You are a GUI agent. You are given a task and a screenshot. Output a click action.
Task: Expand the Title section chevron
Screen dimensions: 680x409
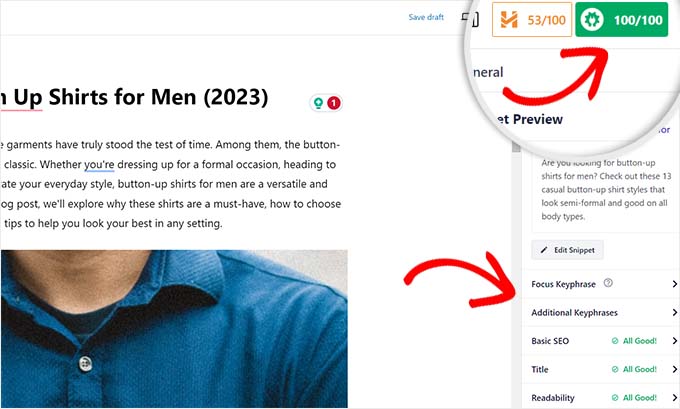pyautogui.click(x=674, y=369)
